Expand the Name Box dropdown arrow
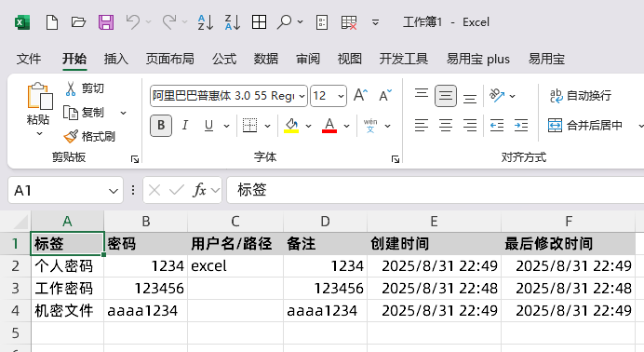Viewport: 644px width, 352px height. click(x=114, y=191)
